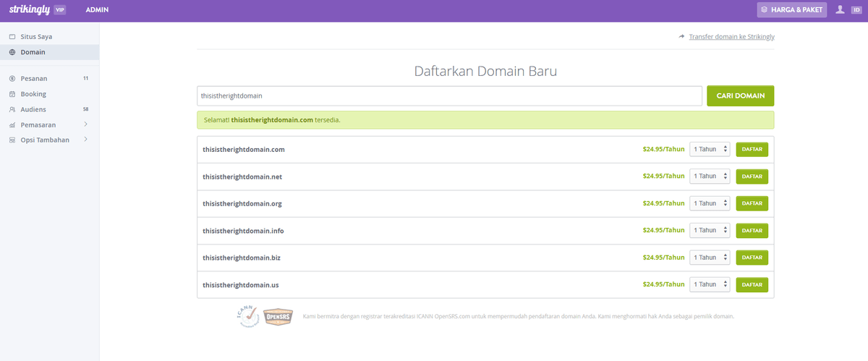Click the layers icon in HARGA & PAKET
This screenshot has height=361, width=868.
765,9
